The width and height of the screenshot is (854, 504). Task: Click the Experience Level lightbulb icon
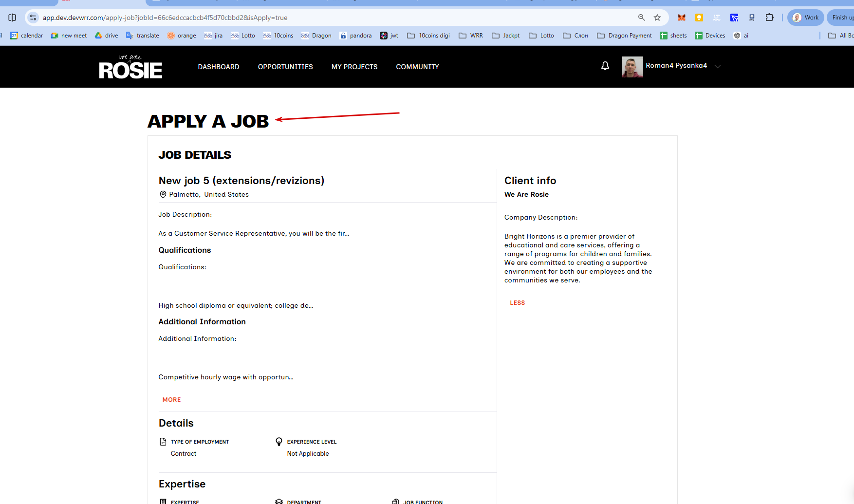(279, 442)
